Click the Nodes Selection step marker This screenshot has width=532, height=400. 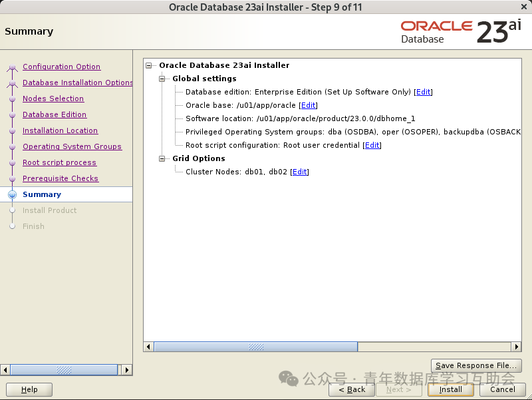point(12,99)
